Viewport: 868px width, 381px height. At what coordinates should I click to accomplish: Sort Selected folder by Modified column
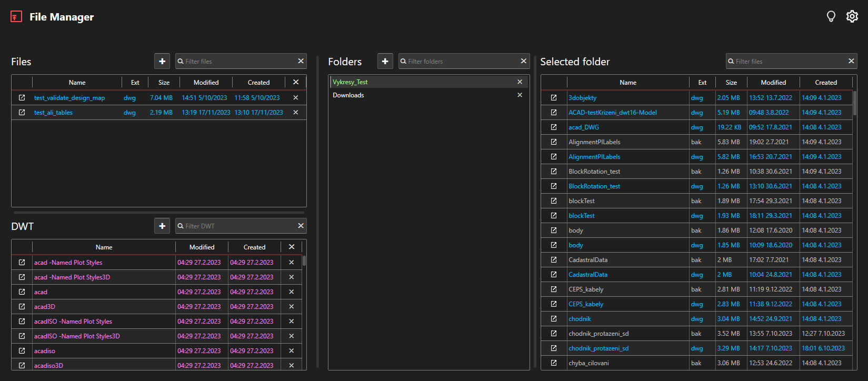pyautogui.click(x=773, y=83)
